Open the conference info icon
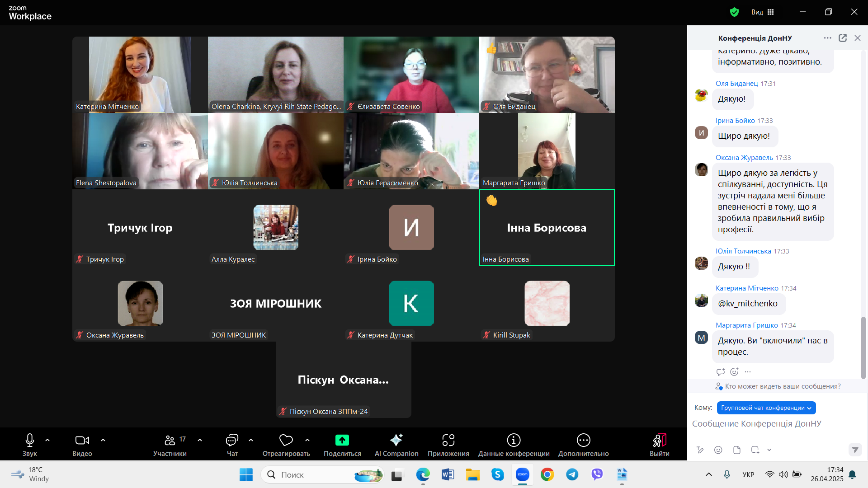The width and height of the screenshot is (868, 488). click(514, 441)
